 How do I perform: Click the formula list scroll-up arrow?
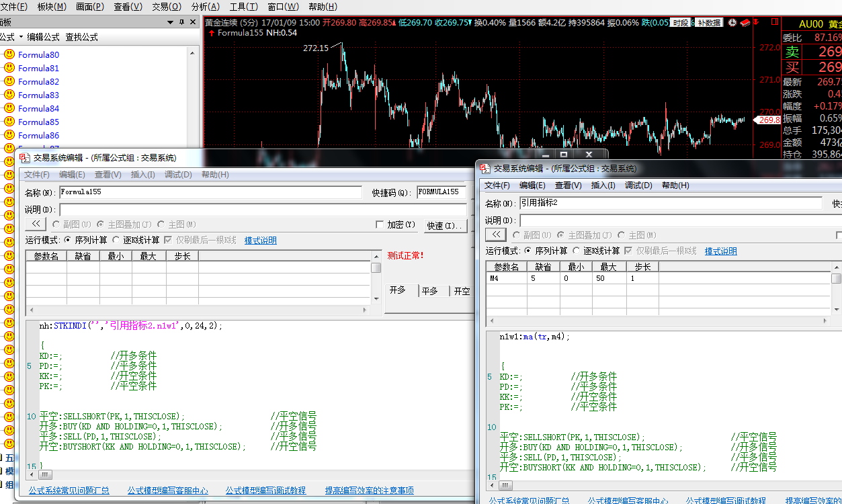(194, 52)
